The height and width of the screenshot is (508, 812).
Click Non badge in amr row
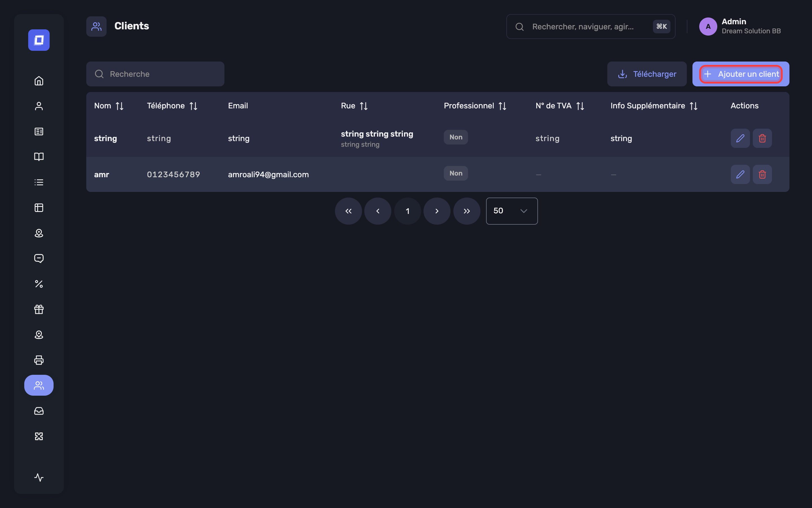456,173
